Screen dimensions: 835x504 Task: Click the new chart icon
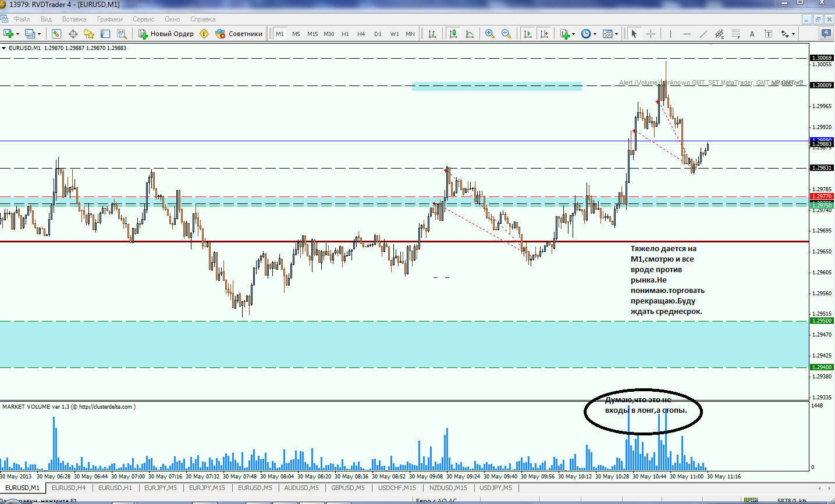coord(8,34)
